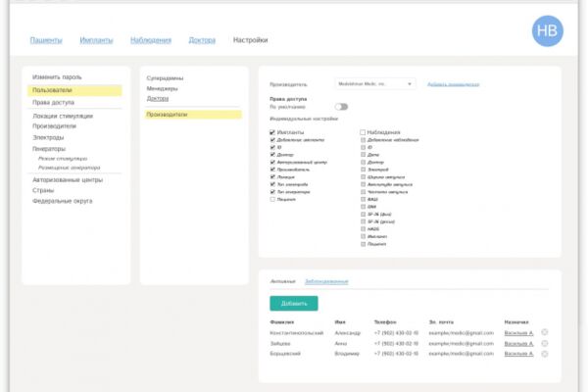Click the circle icon in Константинопольский row

coord(545,332)
